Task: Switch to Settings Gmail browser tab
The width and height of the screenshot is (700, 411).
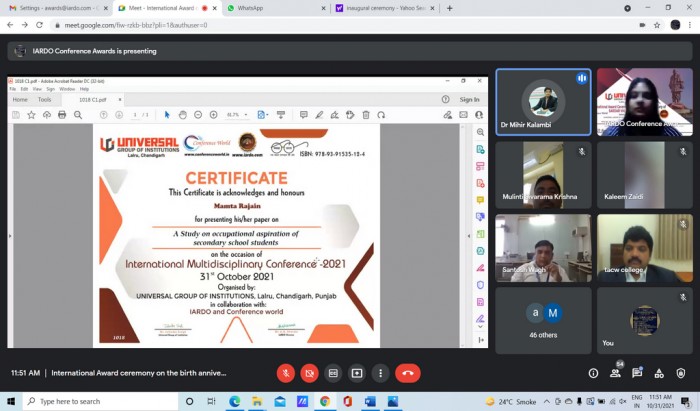Action: click(x=57, y=8)
